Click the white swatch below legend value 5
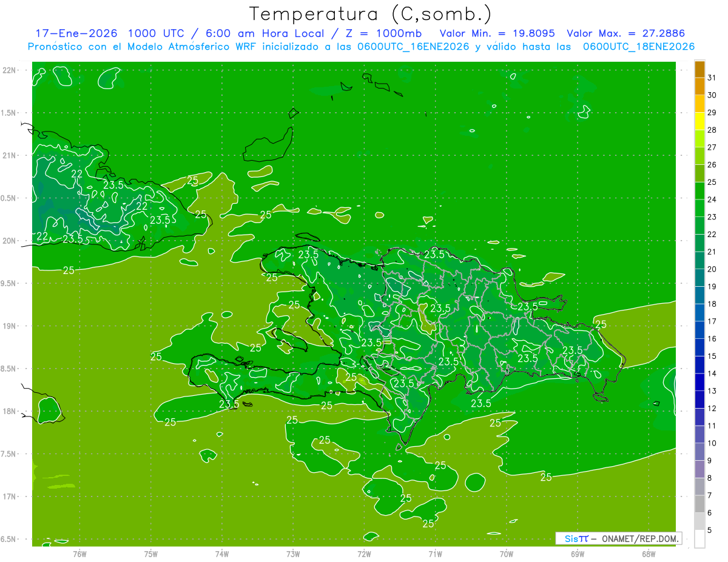The width and height of the screenshot is (728, 562). 699,539
